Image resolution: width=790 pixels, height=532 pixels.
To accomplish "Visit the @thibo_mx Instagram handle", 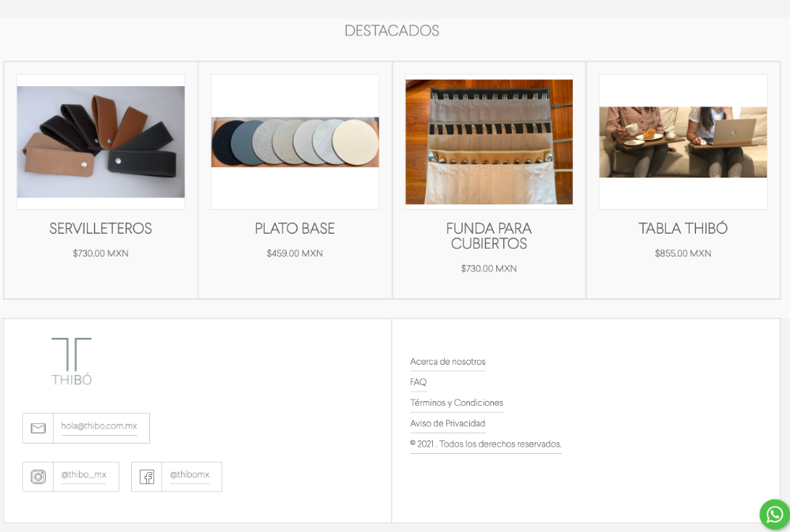I will point(84,475).
